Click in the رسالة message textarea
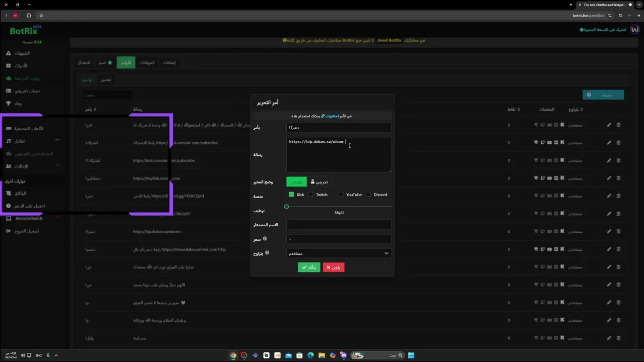Viewport: 644px width, 362px height. tap(339, 155)
